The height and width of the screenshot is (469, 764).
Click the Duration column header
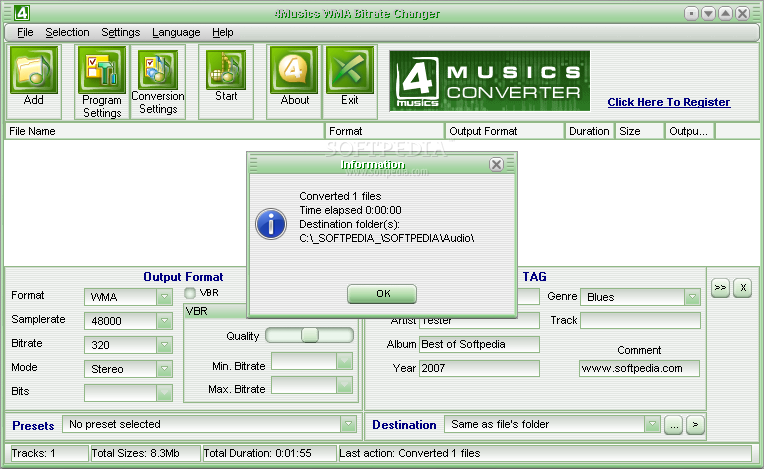pyautogui.click(x=589, y=131)
